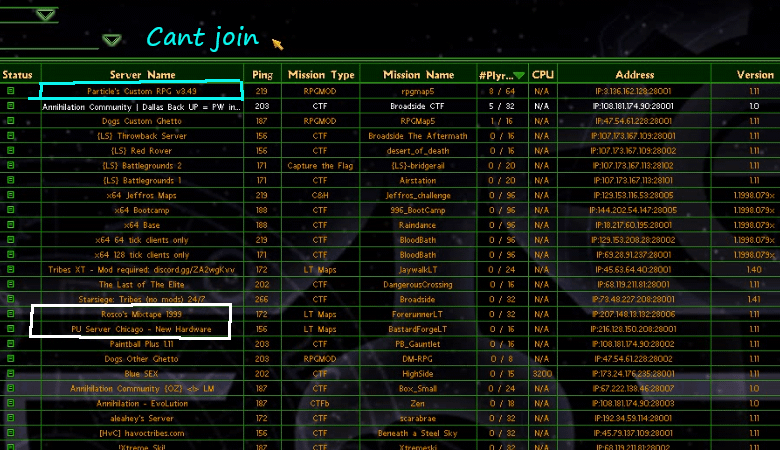The height and width of the screenshot is (450, 780).
Task: Click address IP:173.24.176.235:28001
Action: coord(633,373)
